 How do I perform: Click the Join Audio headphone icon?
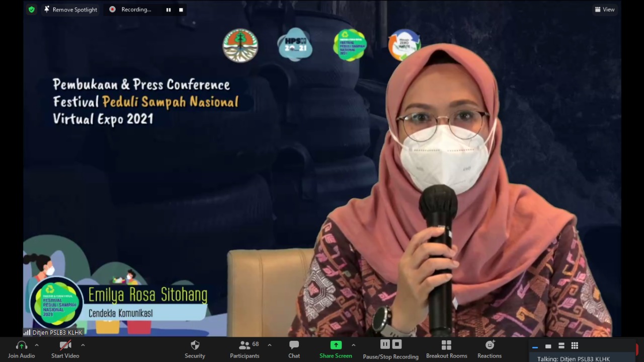point(21,345)
